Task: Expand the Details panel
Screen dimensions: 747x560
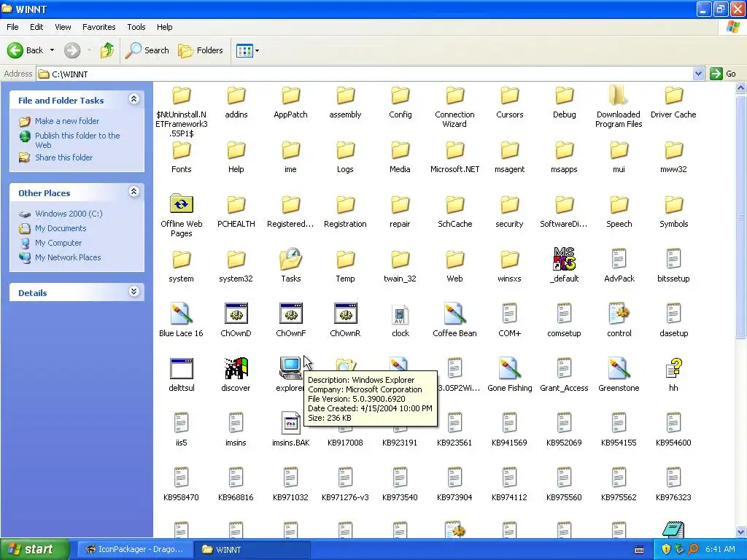Action: click(x=134, y=292)
